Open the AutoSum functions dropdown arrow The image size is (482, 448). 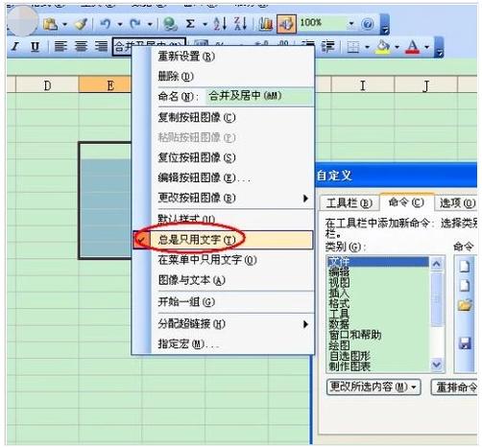[x=205, y=24]
